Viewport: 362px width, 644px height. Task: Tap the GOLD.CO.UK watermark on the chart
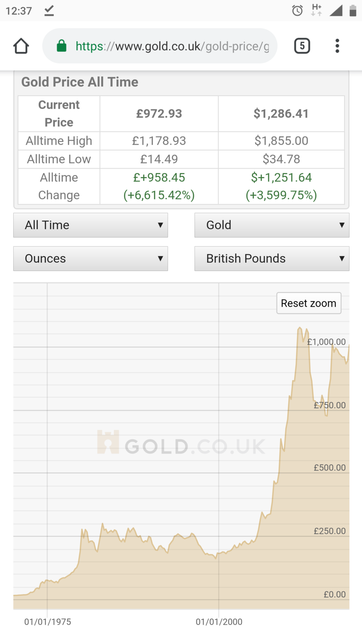pyautogui.click(x=181, y=444)
